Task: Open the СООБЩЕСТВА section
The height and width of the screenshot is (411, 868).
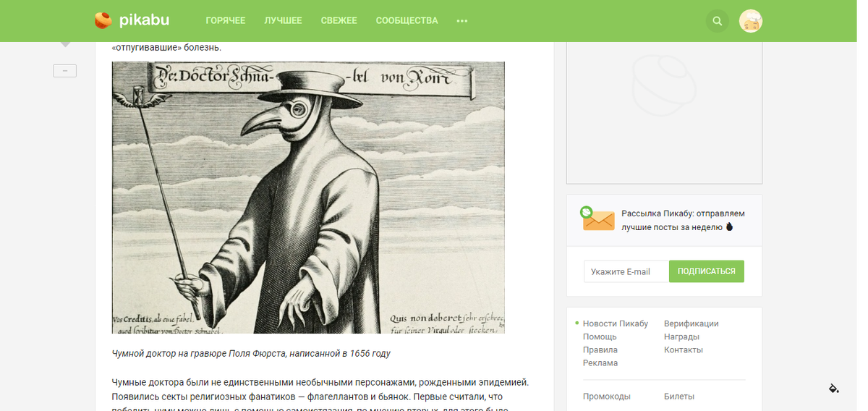Action: pyautogui.click(x=407, y=21)
